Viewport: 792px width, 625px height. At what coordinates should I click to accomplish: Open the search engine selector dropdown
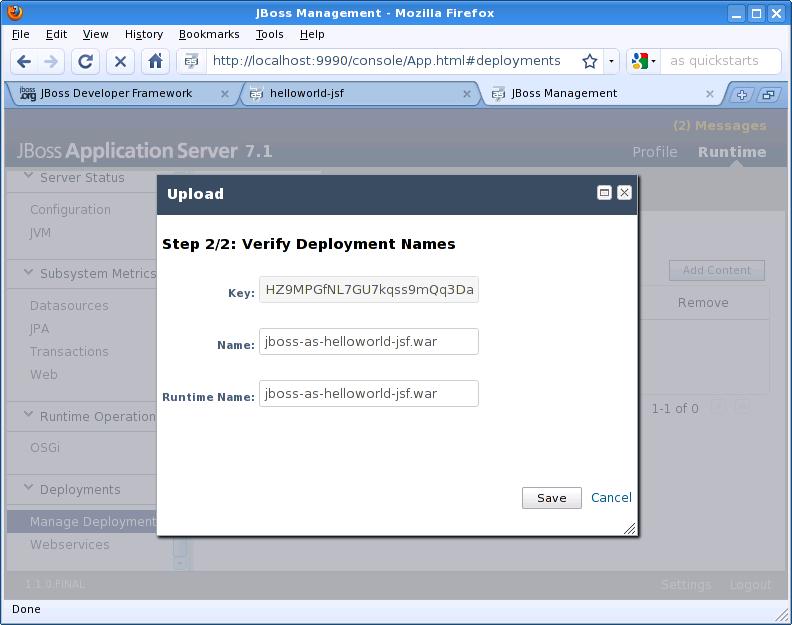644,62
